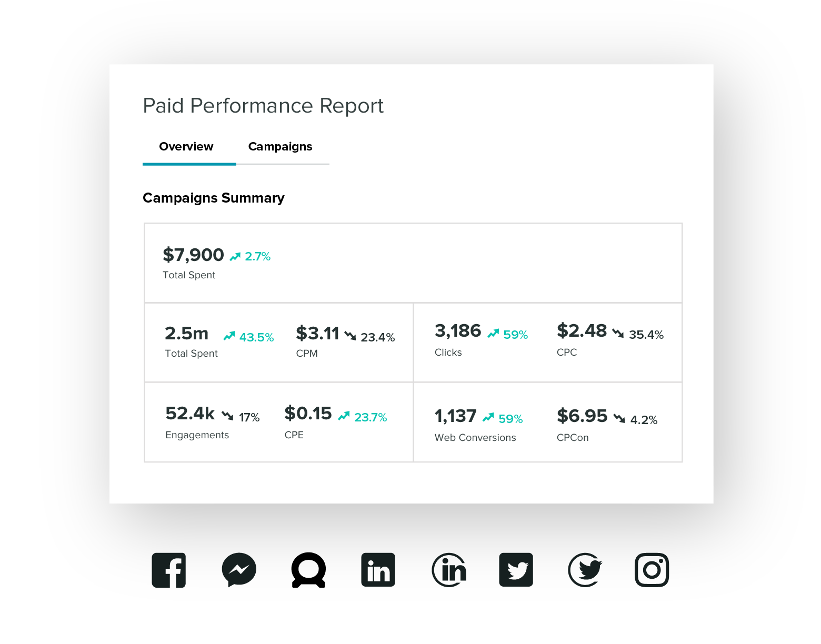Click the 43.5% increase indicator
The height and width of the screenshot is (644, 821).
256,337
